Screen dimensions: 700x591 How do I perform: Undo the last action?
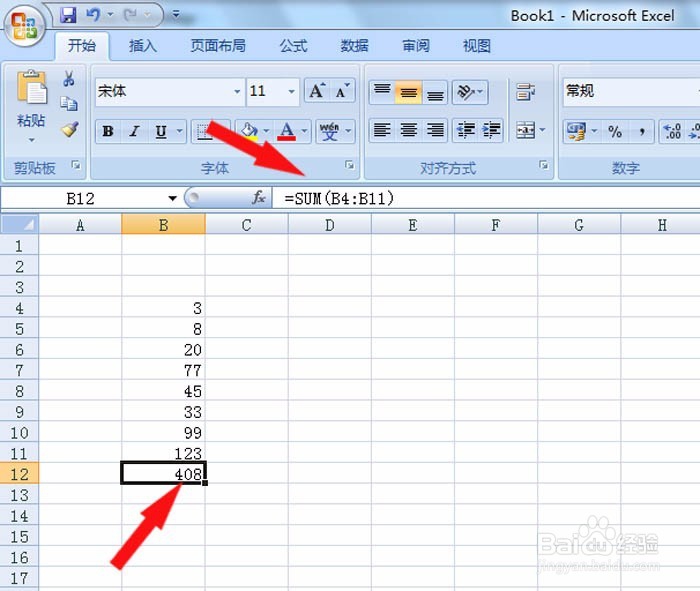point(93,15)
